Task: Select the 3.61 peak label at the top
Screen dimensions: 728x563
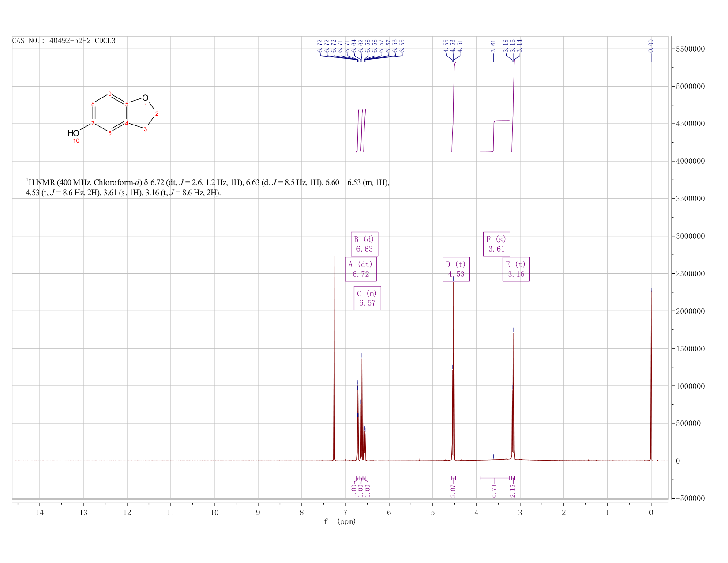Action: (x=494, y=45)
